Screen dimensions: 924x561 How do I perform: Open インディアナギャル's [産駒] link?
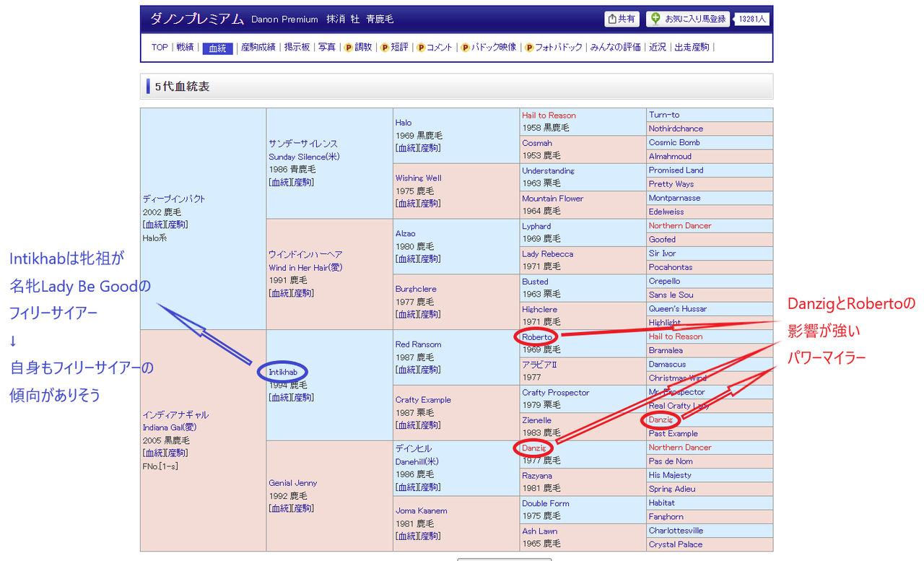177,453
